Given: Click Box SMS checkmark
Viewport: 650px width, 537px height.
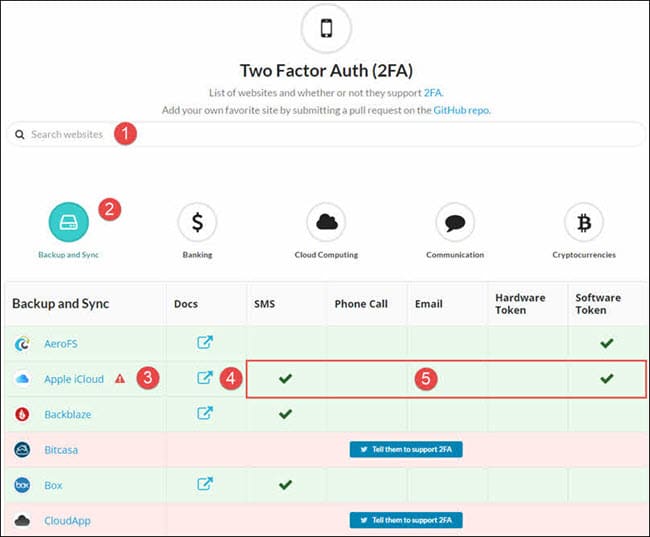Looking at the screenshot, I should click(x=285, y=484).
